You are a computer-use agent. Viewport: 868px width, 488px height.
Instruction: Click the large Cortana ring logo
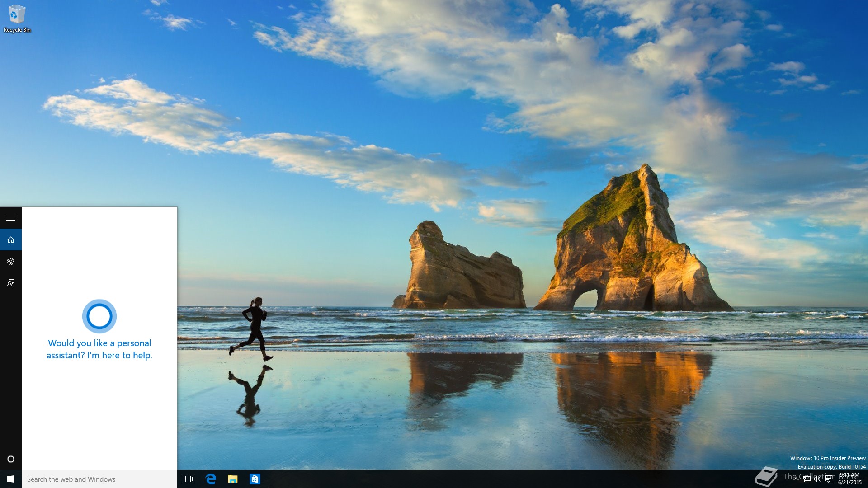[99, 316]
